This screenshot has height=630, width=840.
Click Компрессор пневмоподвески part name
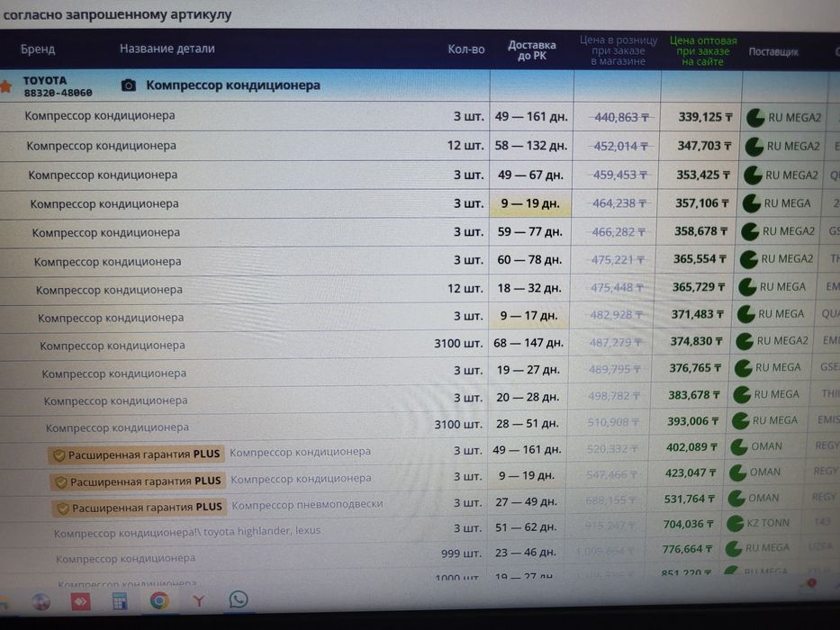[307, 504]
